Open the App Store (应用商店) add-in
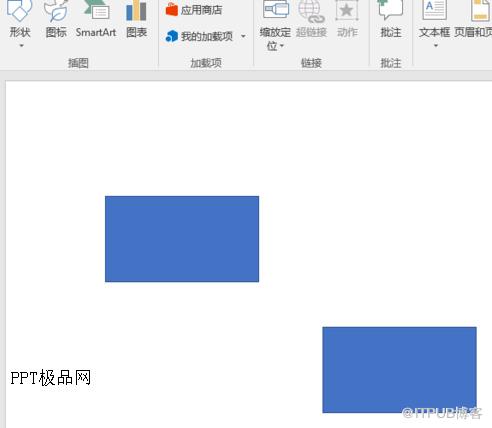Screen dimensions: 492x428 point(172,9)
